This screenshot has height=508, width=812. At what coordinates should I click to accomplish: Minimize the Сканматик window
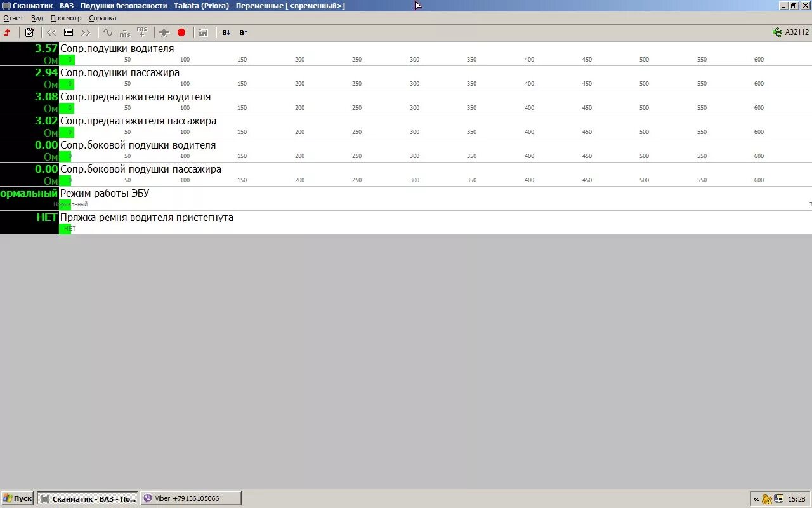click(783, 5)
